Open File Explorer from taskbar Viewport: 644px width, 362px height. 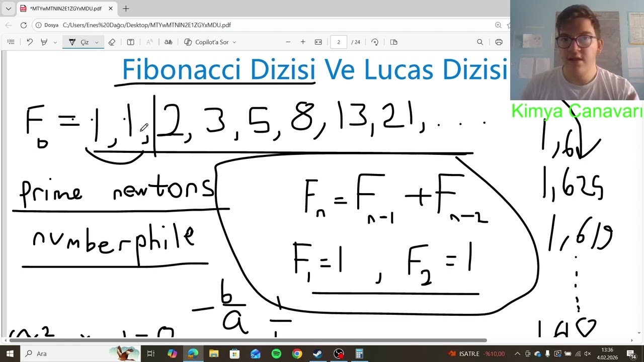pyautogui.click(x=214, y=353)
